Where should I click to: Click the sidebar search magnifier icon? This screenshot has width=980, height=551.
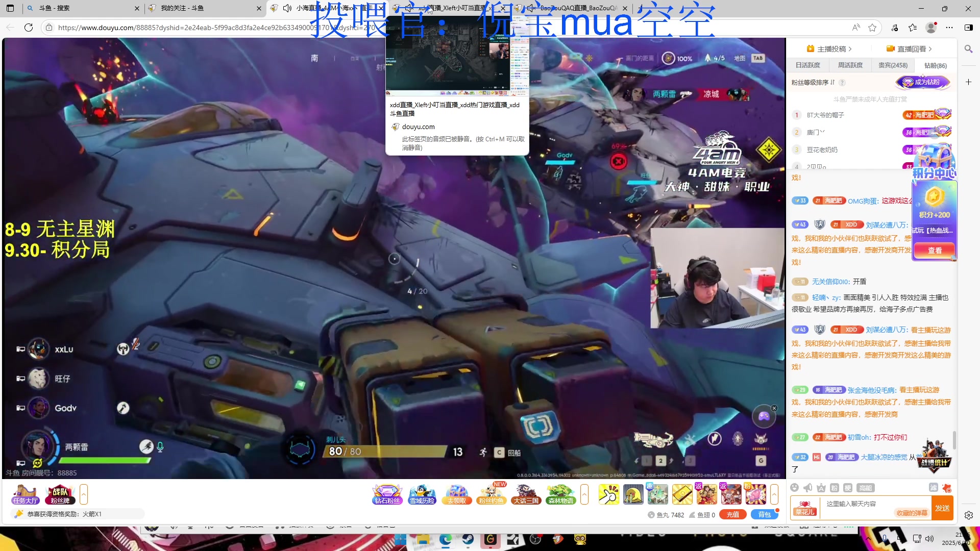pyautogui.click(x=968, y=49)
